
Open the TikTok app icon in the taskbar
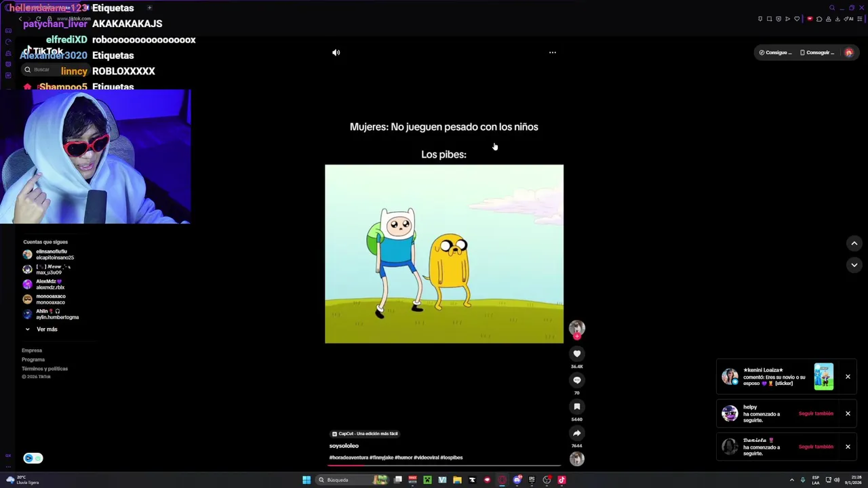561,480
